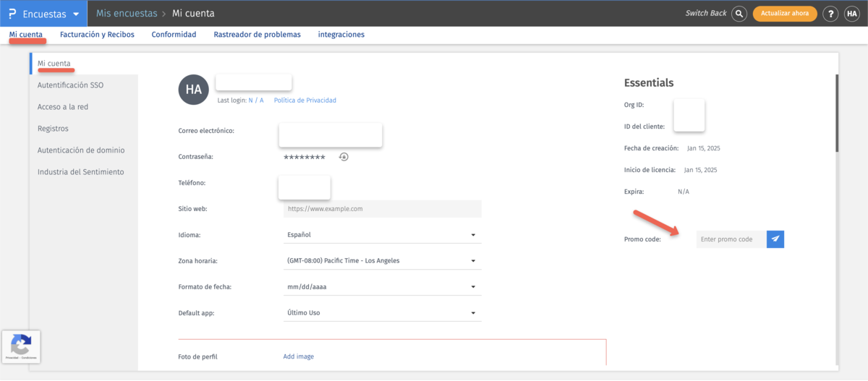The image size is (868, 381).
Task: Click the search magnifier icon
Action: [739, 14]
